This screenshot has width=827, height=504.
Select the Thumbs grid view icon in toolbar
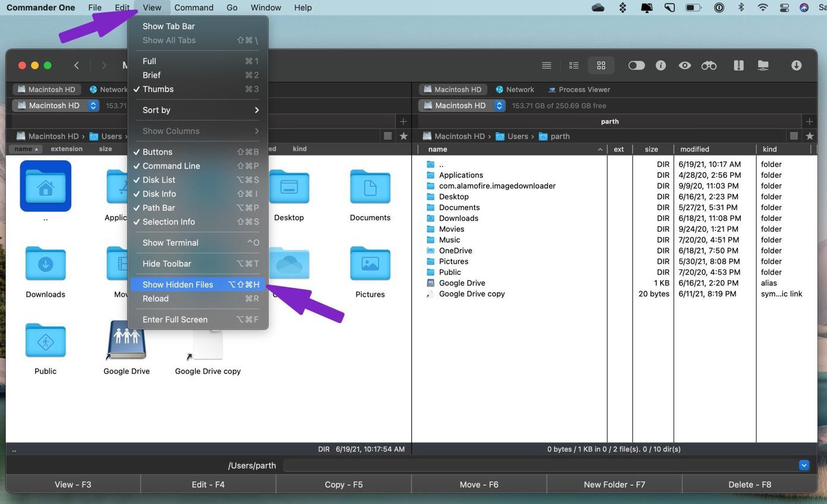pyautogui.click(x=601, y=65)
